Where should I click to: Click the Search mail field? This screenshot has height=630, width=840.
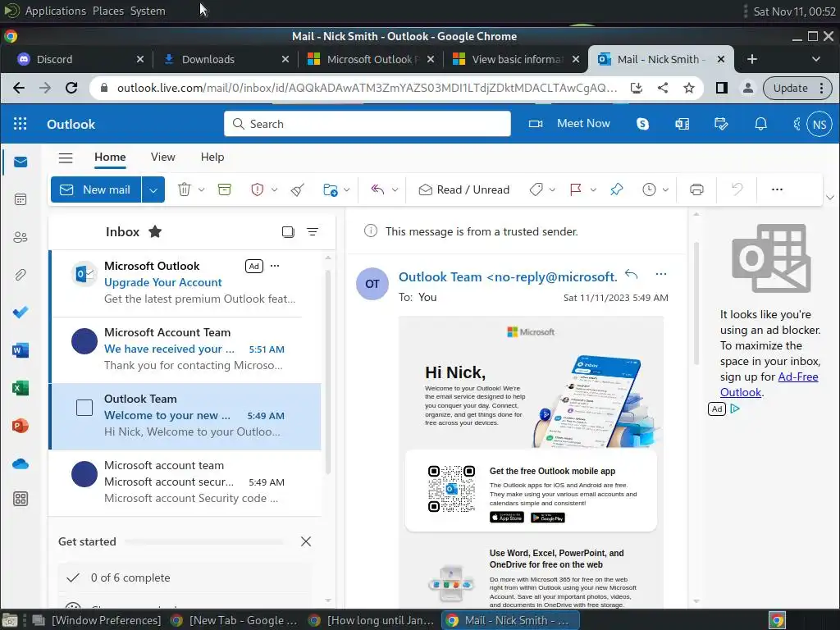(367, 124)
